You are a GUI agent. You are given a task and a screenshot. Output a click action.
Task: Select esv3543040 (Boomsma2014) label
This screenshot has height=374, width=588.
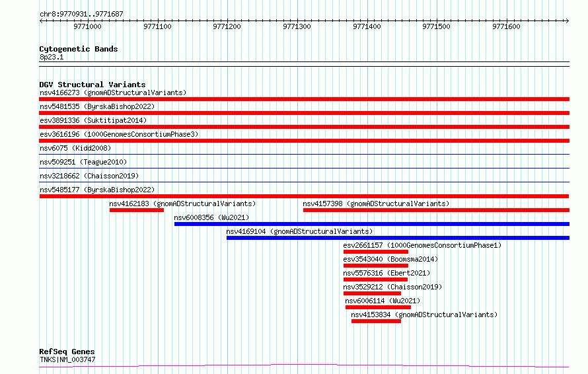click(390, 259)
